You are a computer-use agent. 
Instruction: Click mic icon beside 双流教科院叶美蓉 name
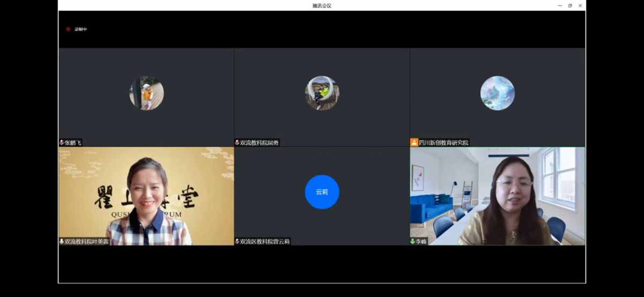(x=62, y=241)
